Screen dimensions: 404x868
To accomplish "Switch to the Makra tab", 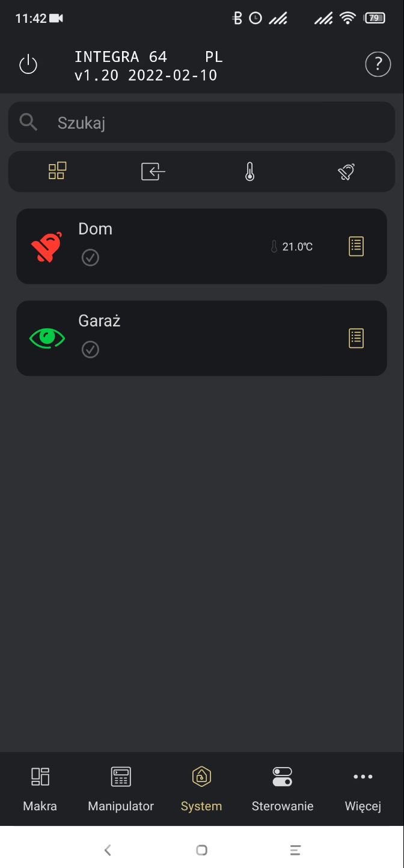I will pyautogui.click(x=40, y=788).
